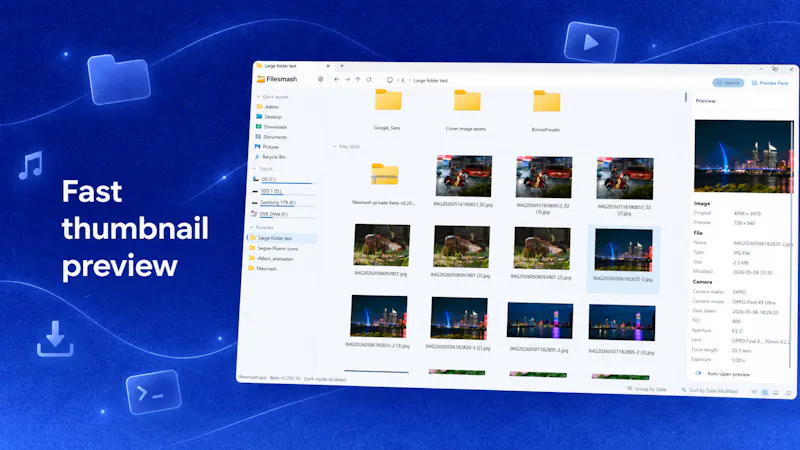This screenshot has width=800, height=450.
Task: Click the Search box
Action: pyautogui.click(x=728, y=83)
